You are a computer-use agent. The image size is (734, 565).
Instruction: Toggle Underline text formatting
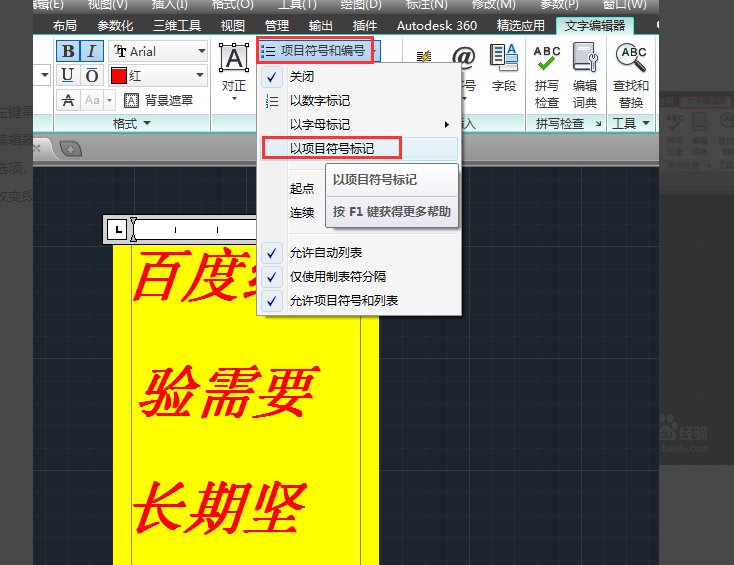click(68, 75)
